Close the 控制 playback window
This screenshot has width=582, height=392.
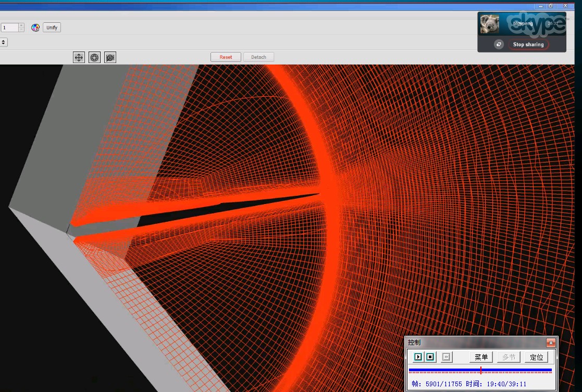(551, 343)
